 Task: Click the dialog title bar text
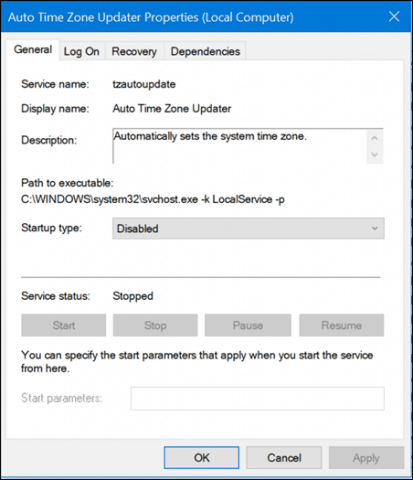coord(151,17)
